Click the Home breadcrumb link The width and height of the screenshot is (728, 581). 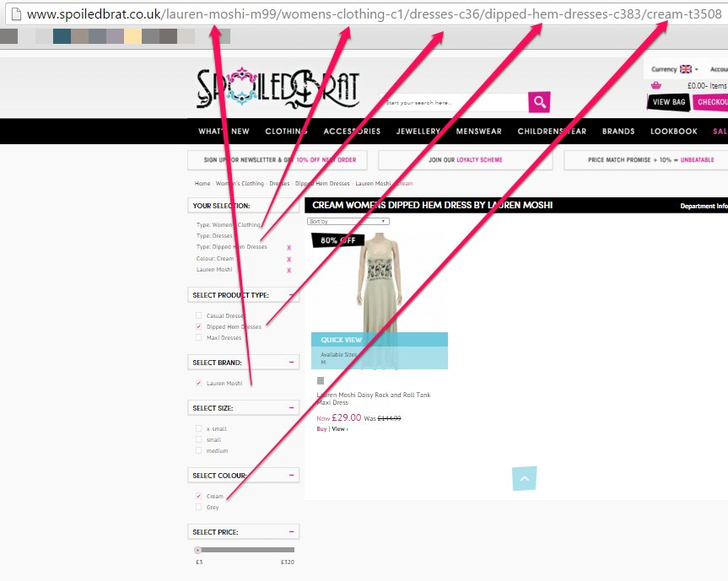202,183
